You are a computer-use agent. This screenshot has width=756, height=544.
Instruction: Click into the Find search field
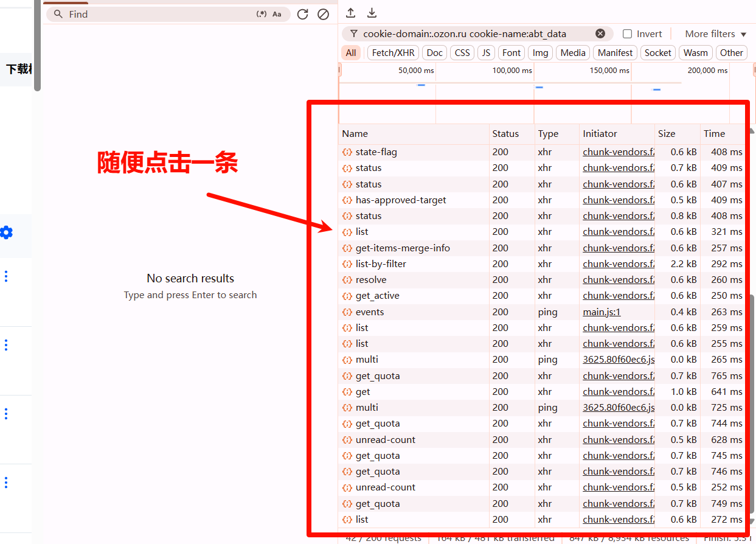(158, 14)
